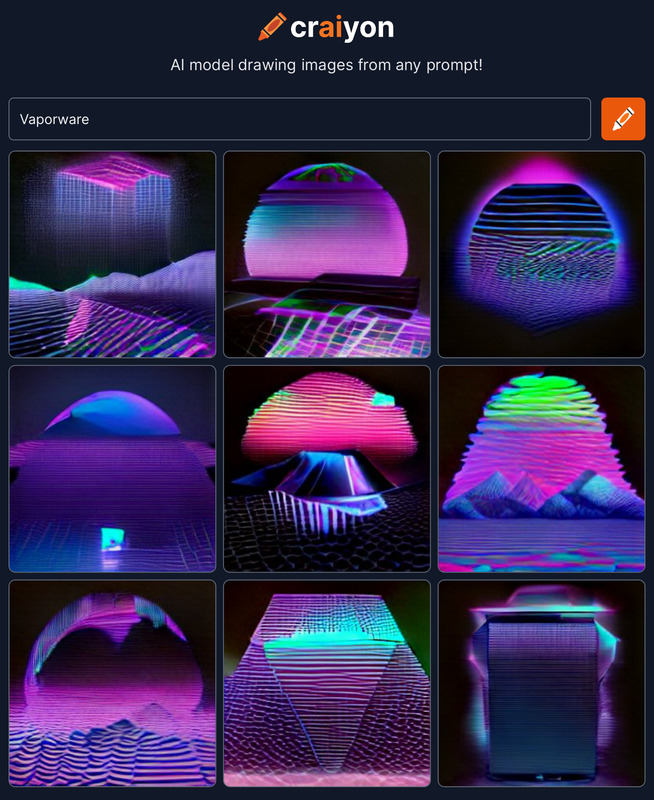Image resolution: width=654 pixels, height=800 pixels.
Task: Open the glowing cube over hills image
Action: coord(112,254)
